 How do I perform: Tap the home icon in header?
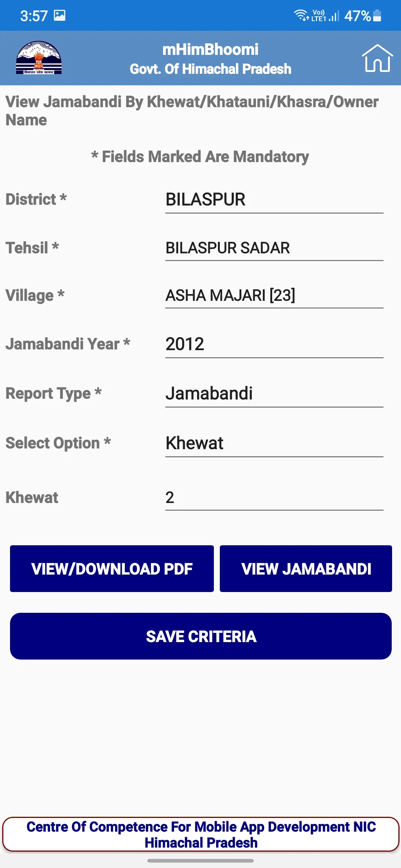(x=377, y=58)
